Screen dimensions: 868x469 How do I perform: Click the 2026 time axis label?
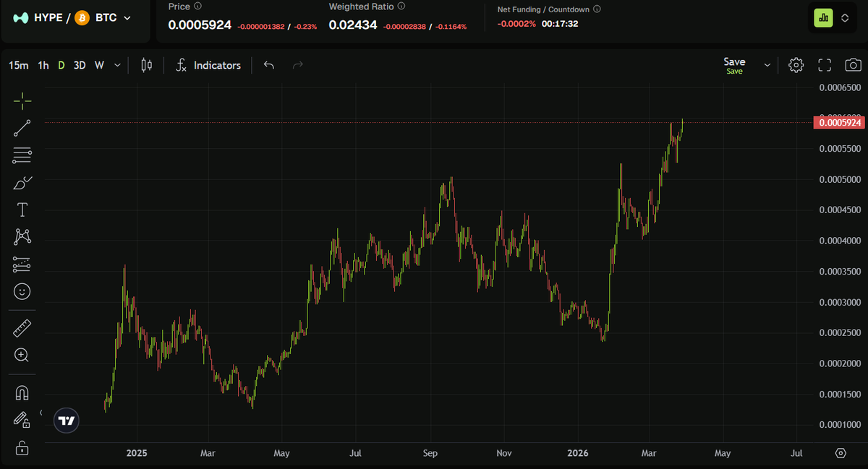[578, 453]
